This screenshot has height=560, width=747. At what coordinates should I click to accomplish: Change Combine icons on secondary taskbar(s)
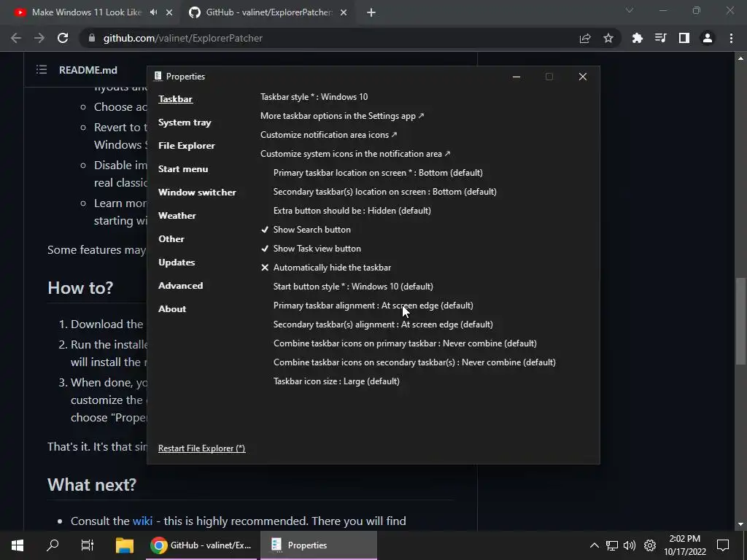414,362
